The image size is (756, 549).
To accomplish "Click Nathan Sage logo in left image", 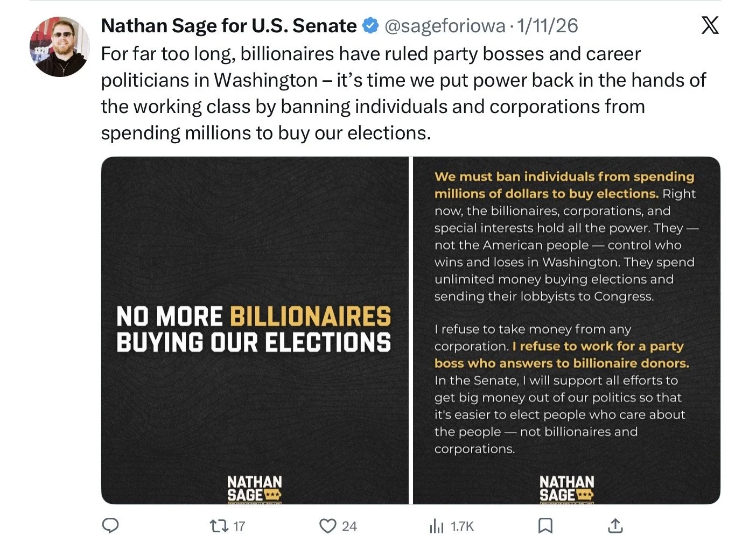I will (x=254, y=488).
